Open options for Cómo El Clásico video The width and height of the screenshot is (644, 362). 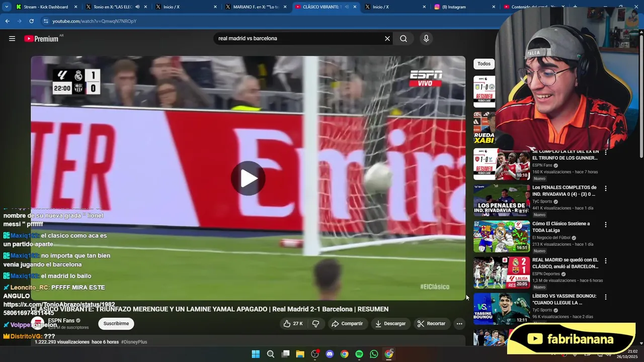click(x=606, y=225)
